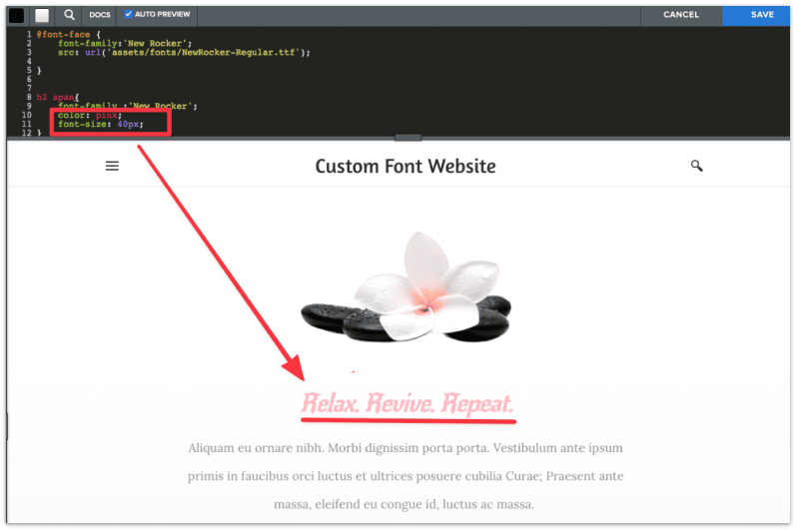Select the dark editor theme swatch
799x532 pixels.
coord(17,15)
